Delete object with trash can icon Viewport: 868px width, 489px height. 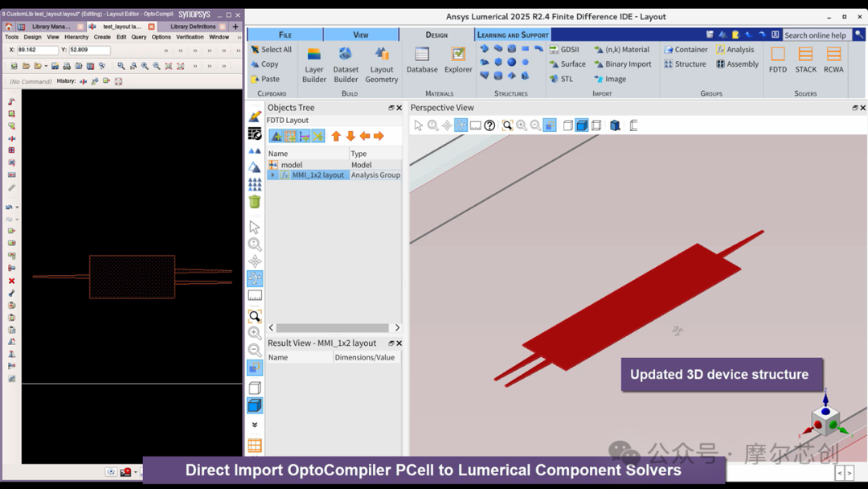(x=255, y=202)
